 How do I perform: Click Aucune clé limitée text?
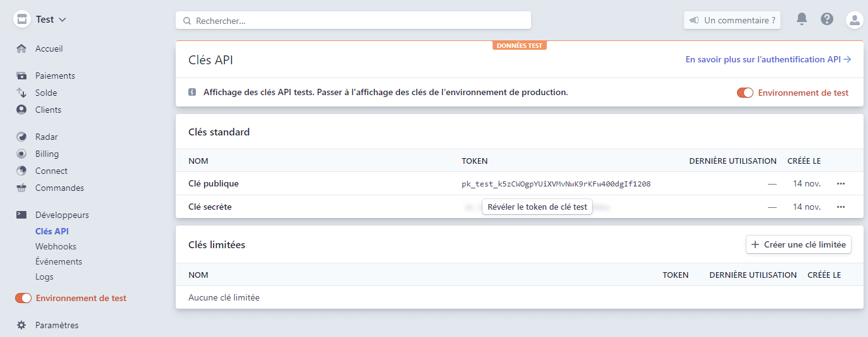click(x=224, y=297)
